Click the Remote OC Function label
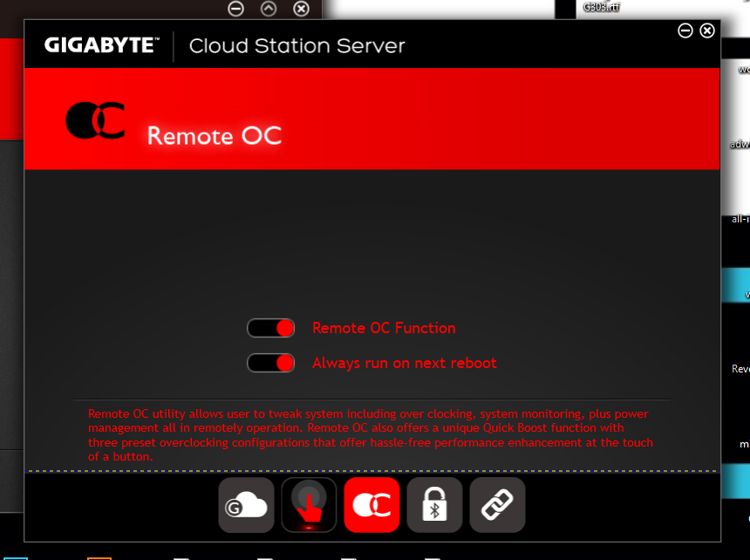750x560 pixels. tap(384, 328)
